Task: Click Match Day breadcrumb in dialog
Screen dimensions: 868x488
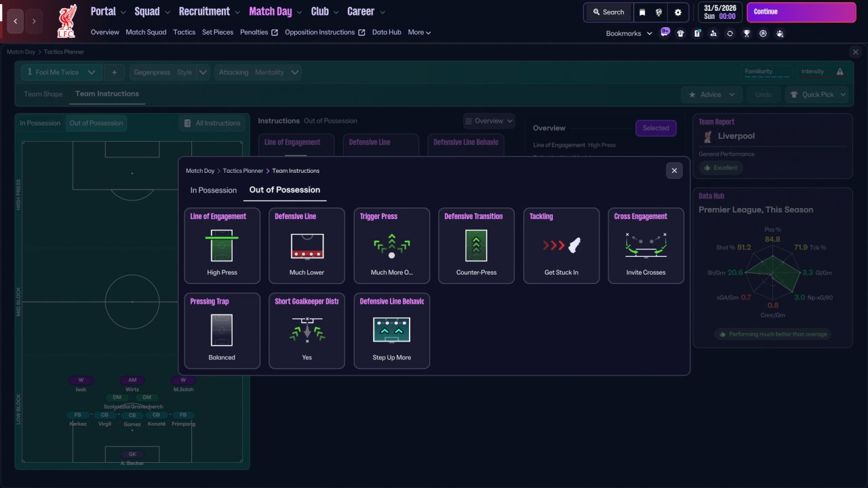Action: (200, 171)
